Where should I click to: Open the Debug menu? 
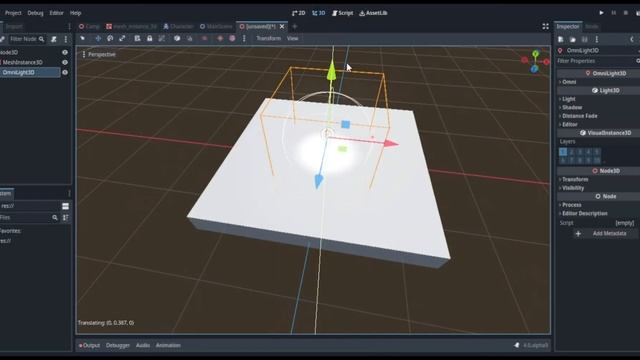click(x=35, y=13)
